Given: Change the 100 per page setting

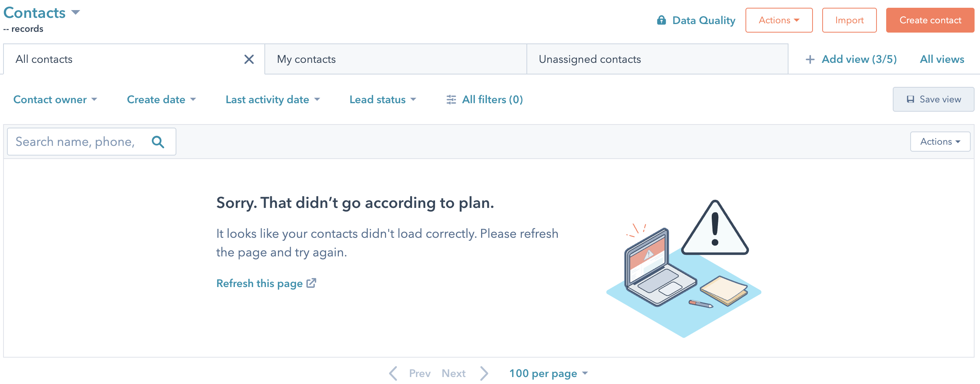Looking at the screenshot, I should coord(548,373).
